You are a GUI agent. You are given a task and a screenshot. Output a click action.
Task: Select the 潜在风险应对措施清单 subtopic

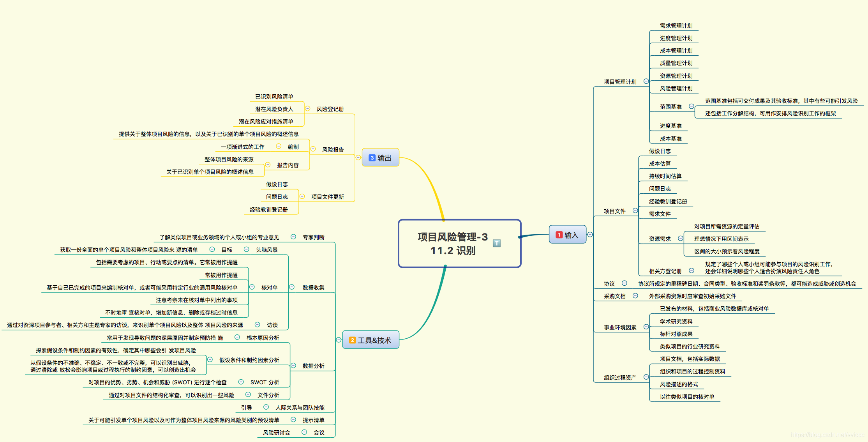coord(266,122)
